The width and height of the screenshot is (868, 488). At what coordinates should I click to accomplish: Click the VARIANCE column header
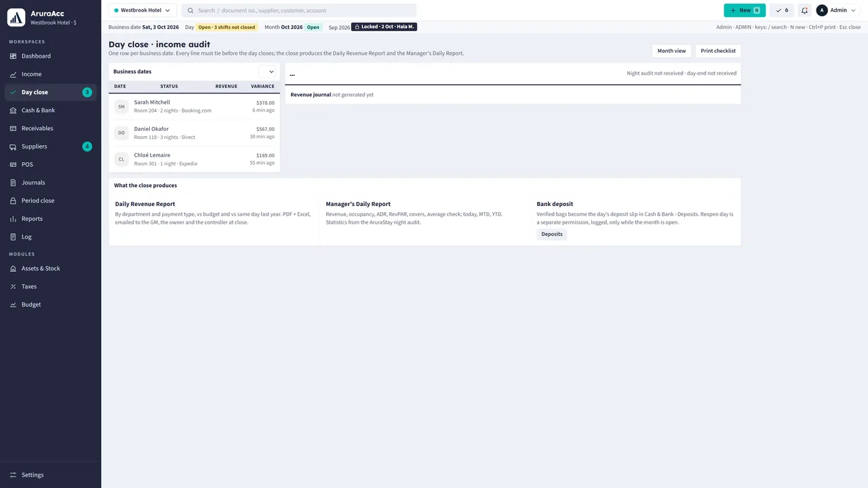point(262,87)
